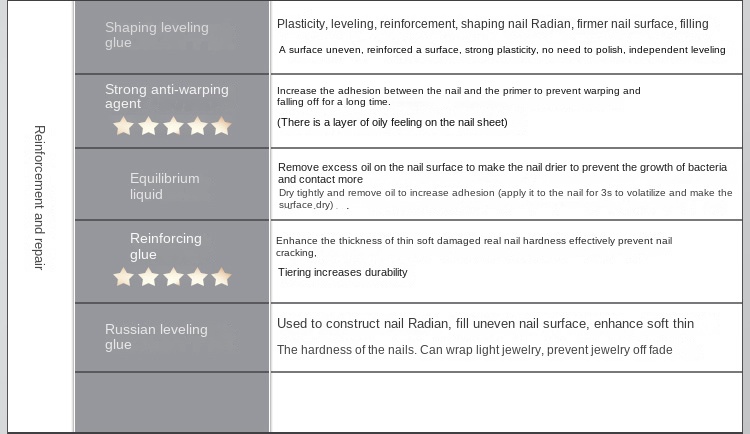Select the Strong anti-warping agent label
The width and height of the screenshot is (750, 434).
pyautogui.click(x=166, y=96)
